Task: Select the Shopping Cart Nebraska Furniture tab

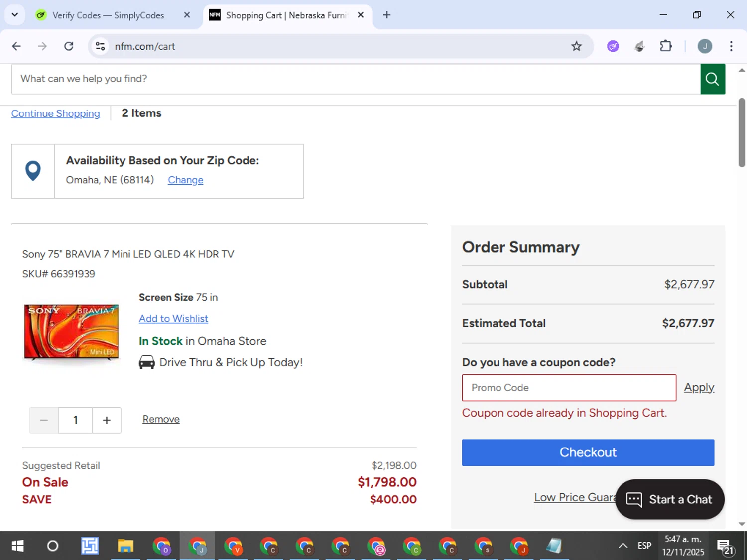Action: (287, 15)
